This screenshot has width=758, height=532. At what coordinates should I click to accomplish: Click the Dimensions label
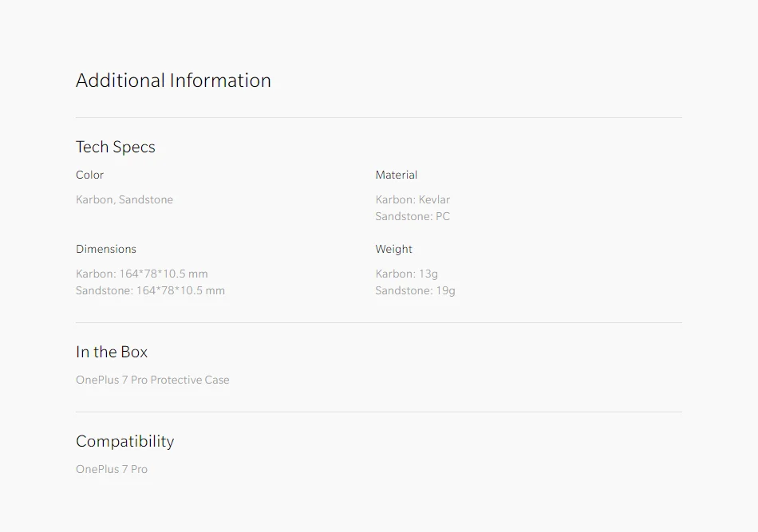point(106,249)
